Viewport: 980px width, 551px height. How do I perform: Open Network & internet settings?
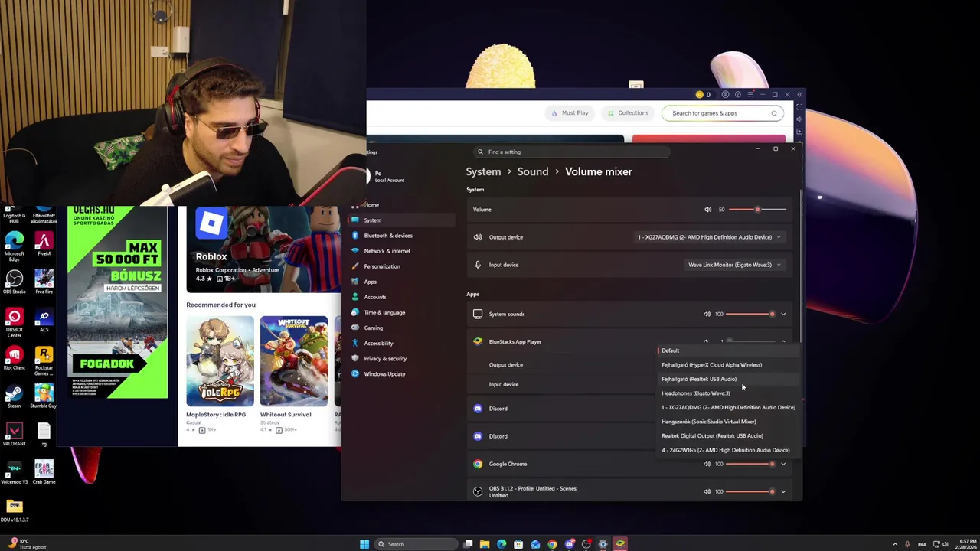402,251
